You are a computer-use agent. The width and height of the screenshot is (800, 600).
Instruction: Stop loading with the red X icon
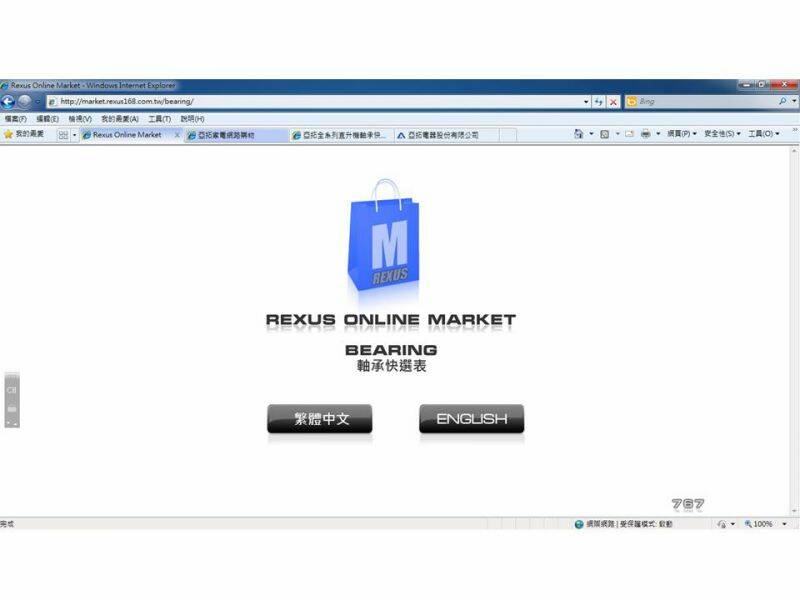coord(613,102)
